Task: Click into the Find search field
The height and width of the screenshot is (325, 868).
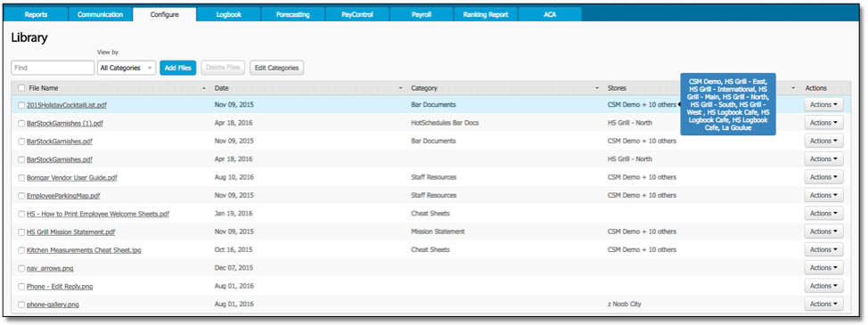Action: pos(53,68)
